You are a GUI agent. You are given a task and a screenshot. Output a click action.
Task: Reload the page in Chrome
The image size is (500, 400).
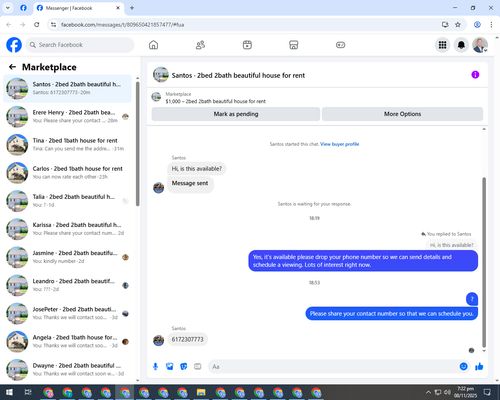click(x=37, y=25)
